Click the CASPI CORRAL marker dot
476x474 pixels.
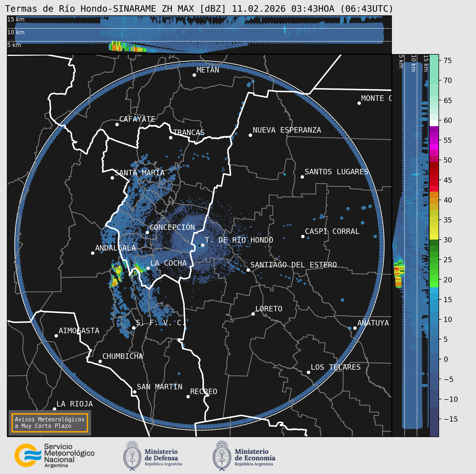point(303,236)
